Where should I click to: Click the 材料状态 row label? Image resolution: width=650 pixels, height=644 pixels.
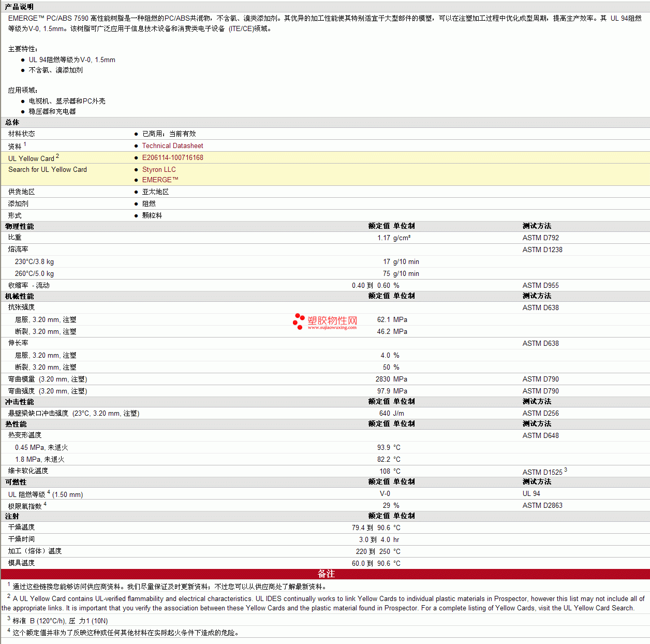pyautogui.click(x=22, y=134)
